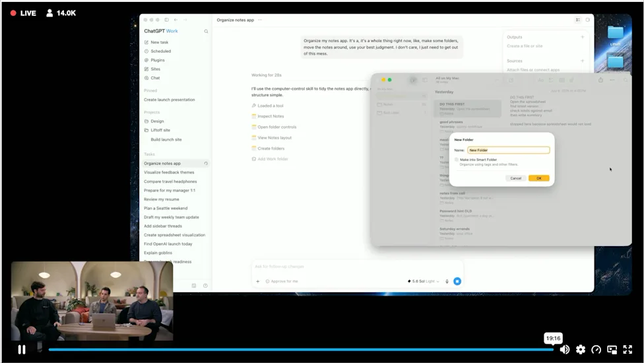Image resolution: width=644 pixels, height=363 pixels.
Task: Open the video player settings gear
Action: click(x=581, y=349)
